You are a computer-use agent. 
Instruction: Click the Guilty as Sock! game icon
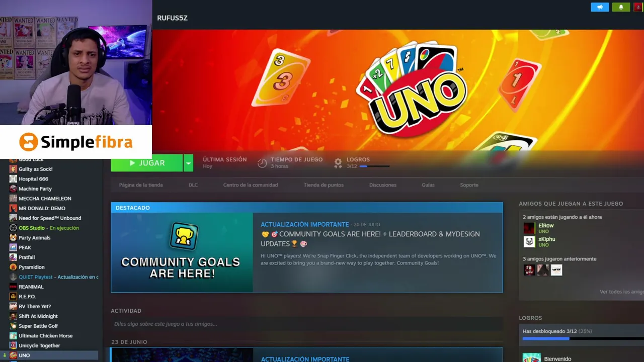pos(13,169)
